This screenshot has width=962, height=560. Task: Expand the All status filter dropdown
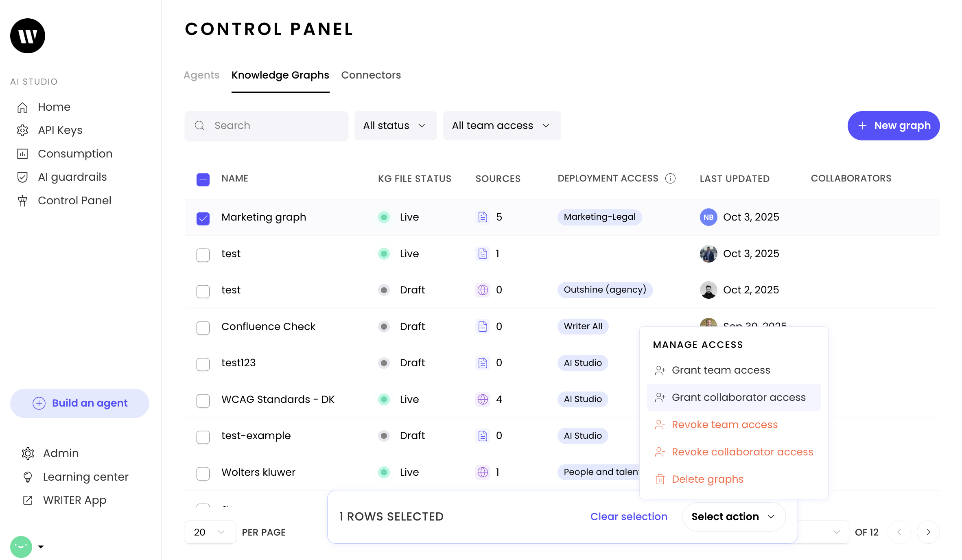click(x=395, y=126)
